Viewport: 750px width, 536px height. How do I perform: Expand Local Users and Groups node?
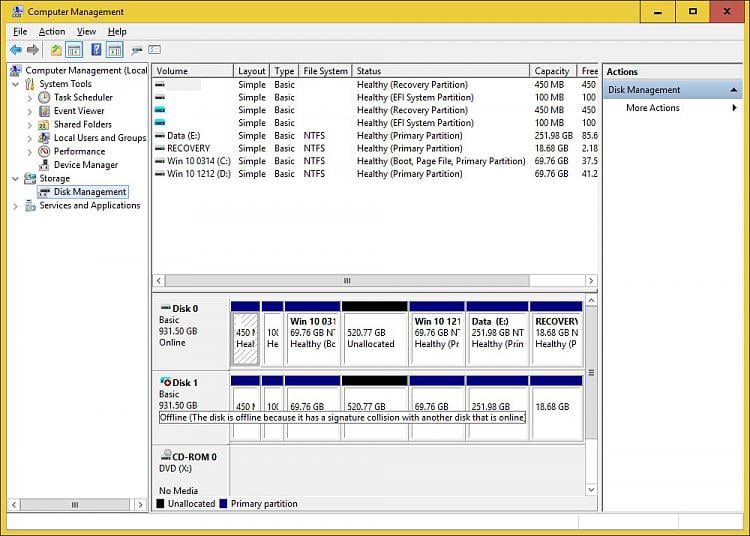pyautogui.click(x=30, y=139)
